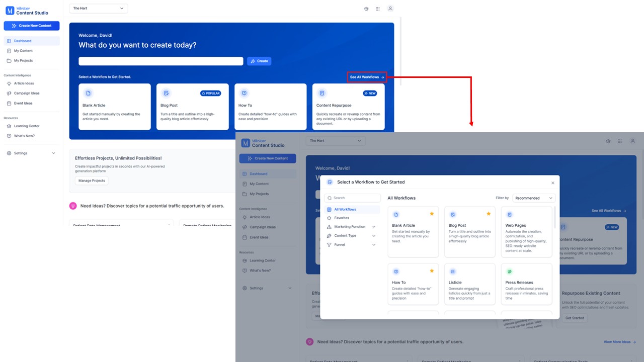Click the POPULAR badge on upper Blog Post card
The image size is (644, 362).
pyautogui.click(x=211, y=94)
